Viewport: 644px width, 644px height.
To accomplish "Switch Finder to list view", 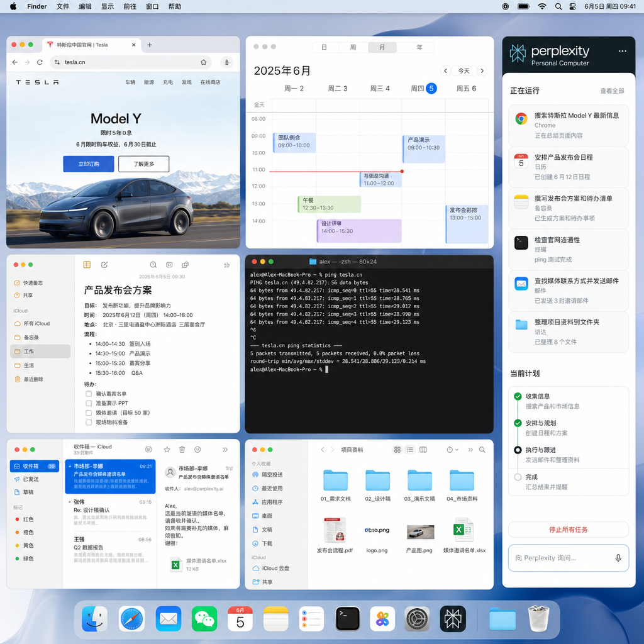I will click(x=410, y=450).
